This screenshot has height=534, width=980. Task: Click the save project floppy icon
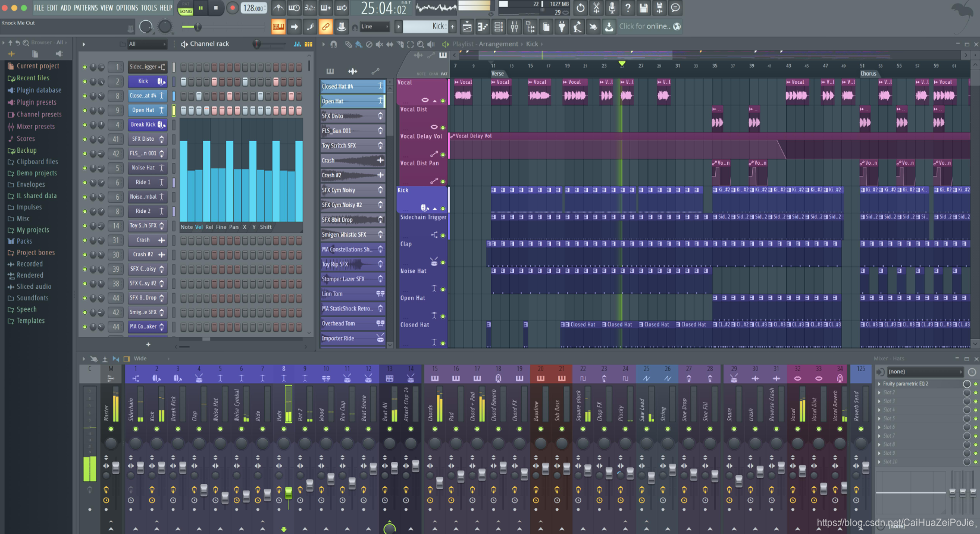[643, 8]
